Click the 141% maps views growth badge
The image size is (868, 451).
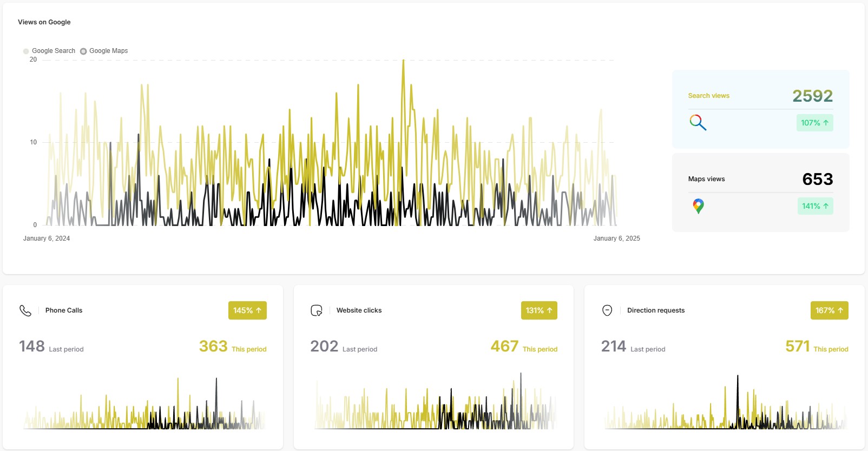point(815,206)
